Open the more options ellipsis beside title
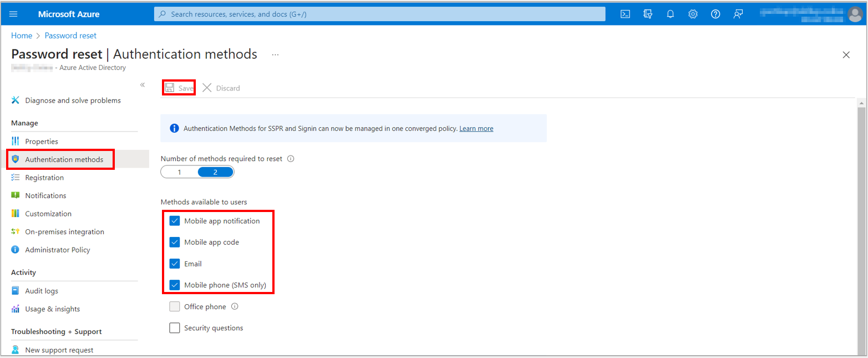Image resolution: width=868 pixels, height=358 pixels. (x=276, y=55)
